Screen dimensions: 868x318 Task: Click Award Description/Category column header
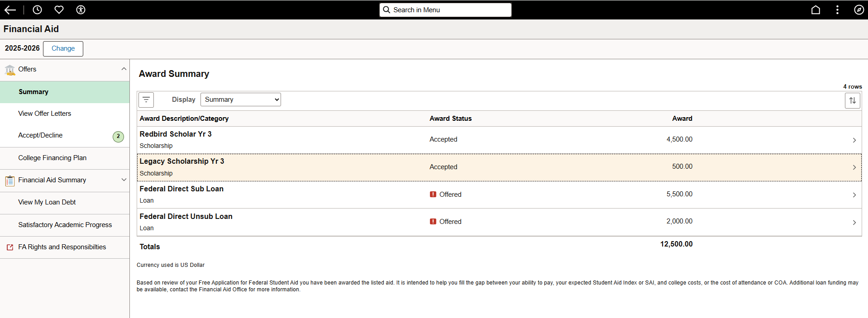(x=184, y=119)
